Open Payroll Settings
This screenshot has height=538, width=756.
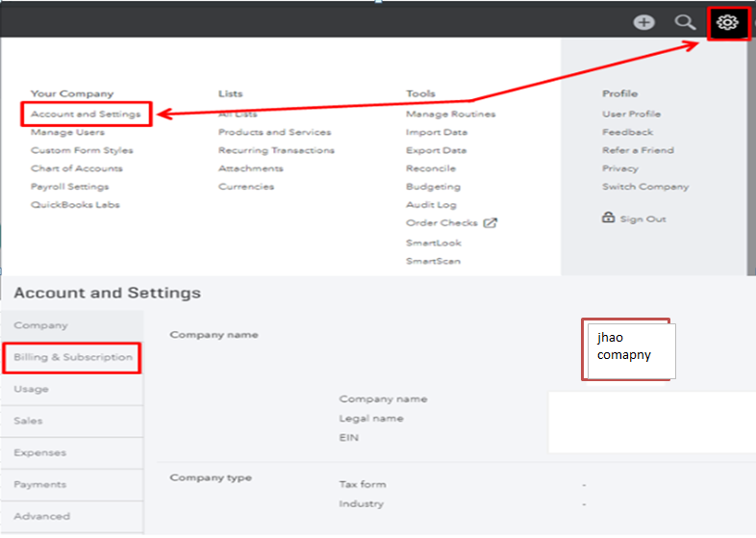point(70,187)
